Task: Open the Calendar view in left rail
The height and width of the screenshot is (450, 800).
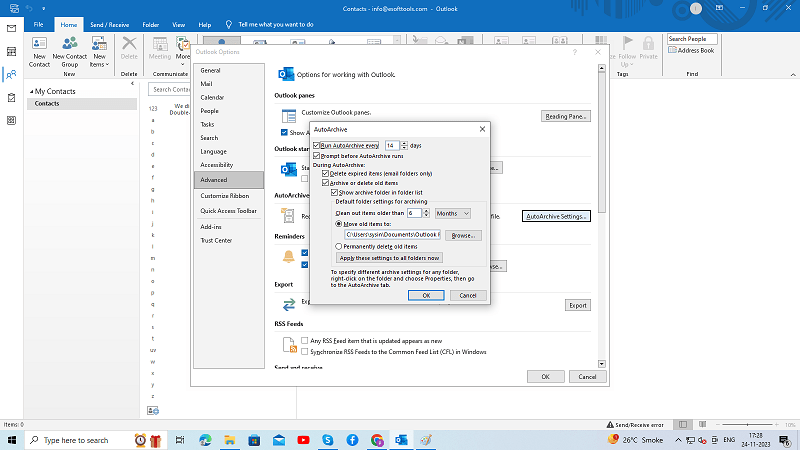Action: point(11,52)
